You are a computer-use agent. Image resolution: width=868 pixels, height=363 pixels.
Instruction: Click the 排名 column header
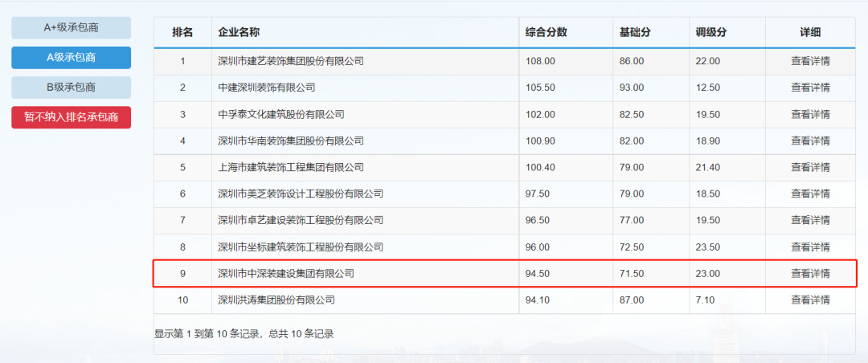point(182,32)
